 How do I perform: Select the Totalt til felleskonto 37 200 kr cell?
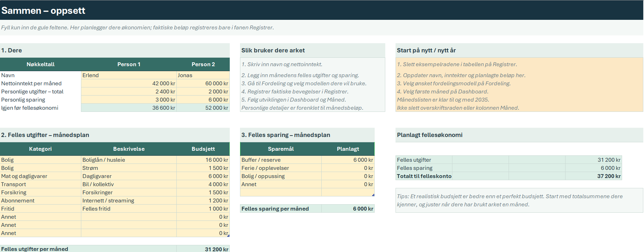point(593,176)
